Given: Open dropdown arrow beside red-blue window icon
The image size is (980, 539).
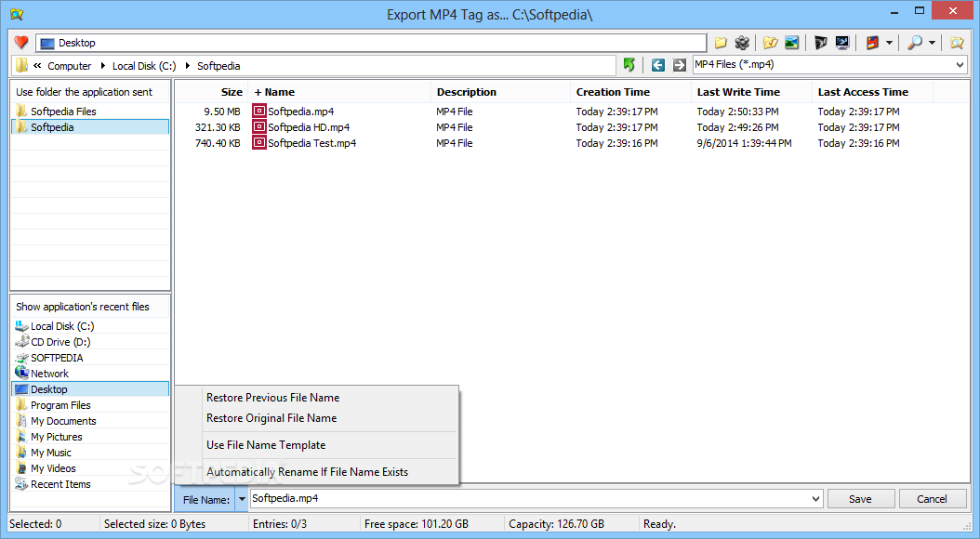Looking at the screenshot, I should pyautogui.click(x=889, y=43).
